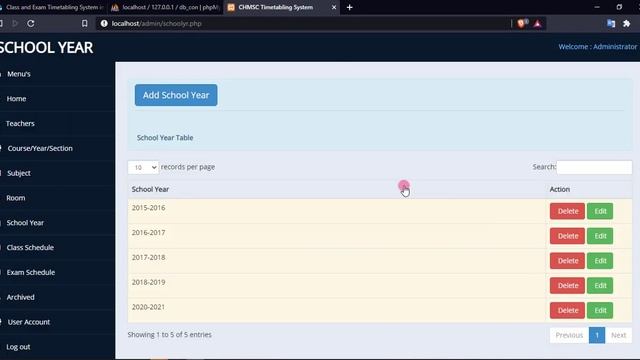The height and width of the screenshot is (360, 640).
Task: Open the Extensions puzzle icon
Action: (x=627, y=24)
